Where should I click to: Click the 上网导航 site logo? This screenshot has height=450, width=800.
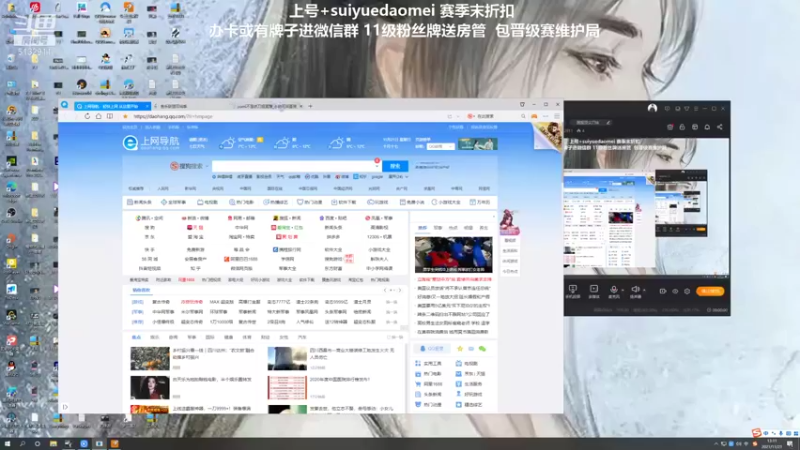[152, 143]
